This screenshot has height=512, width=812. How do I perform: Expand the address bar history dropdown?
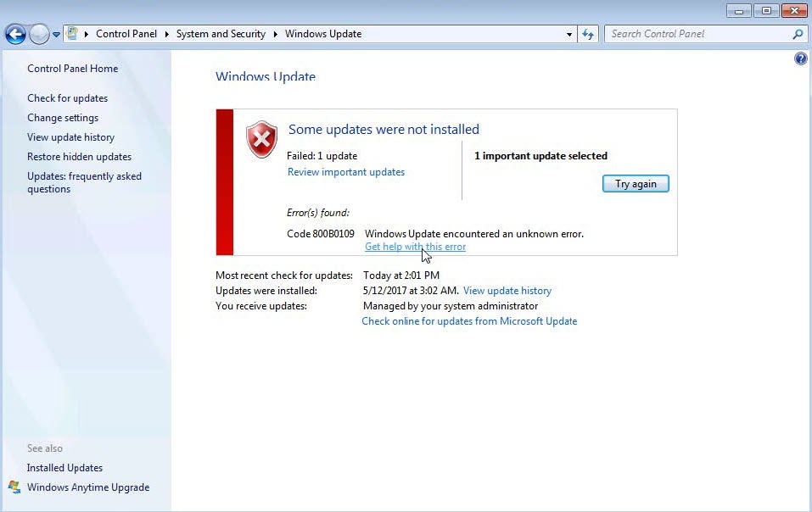tap(569, 35)
